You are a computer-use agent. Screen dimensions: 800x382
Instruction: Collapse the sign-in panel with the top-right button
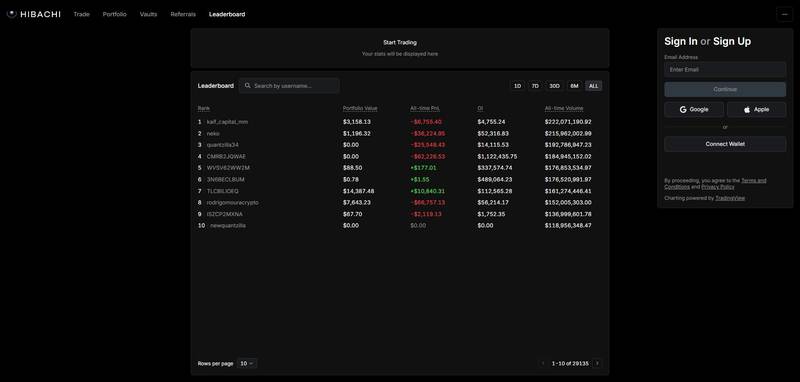[784, 14]
